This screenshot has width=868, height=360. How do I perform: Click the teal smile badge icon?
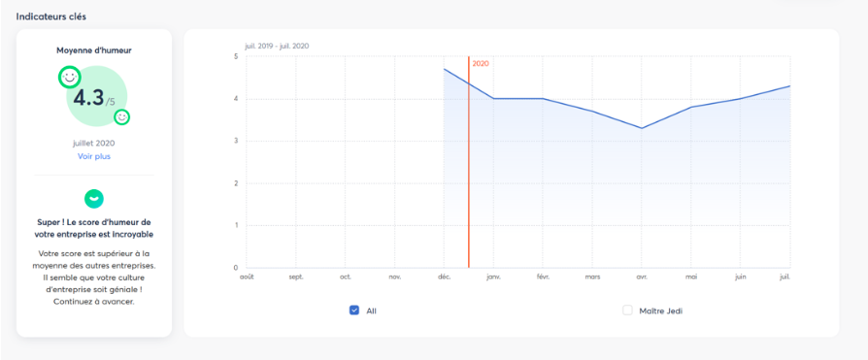click(x=93, y=198)
